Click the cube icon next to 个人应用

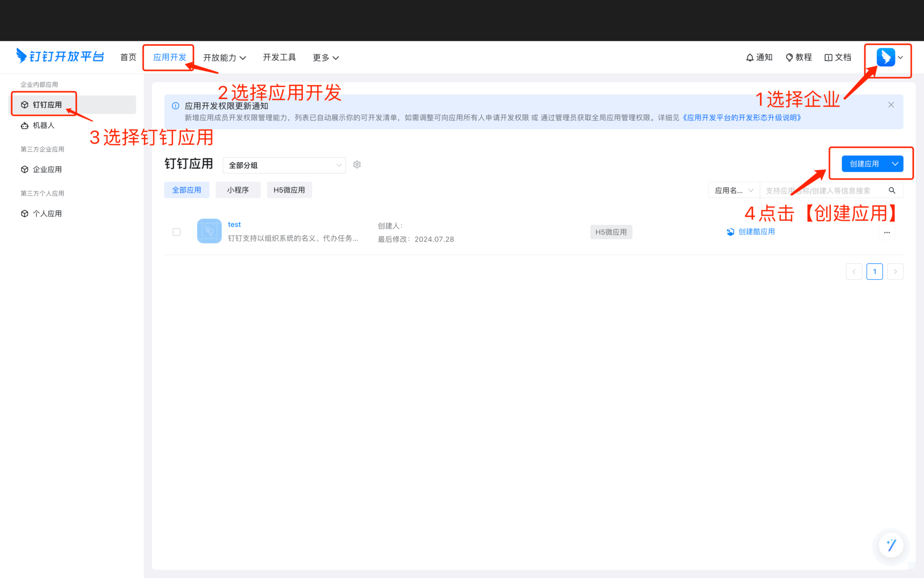coord(25,214)
